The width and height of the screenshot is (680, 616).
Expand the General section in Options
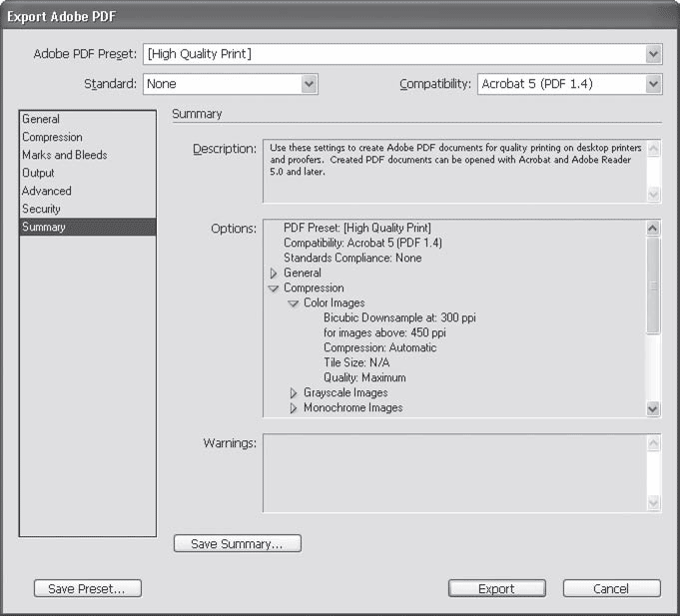(274, 273)
